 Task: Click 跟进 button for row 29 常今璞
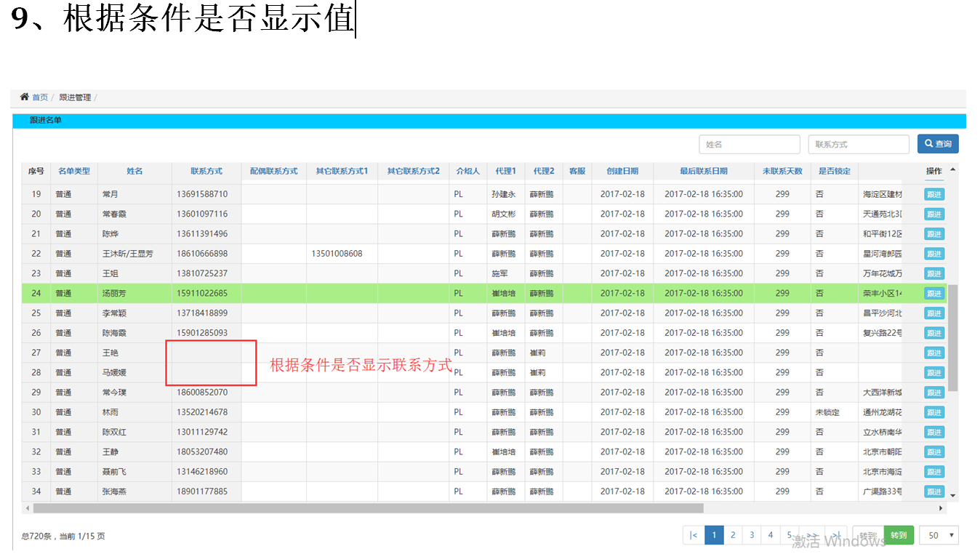click(934, 392)
